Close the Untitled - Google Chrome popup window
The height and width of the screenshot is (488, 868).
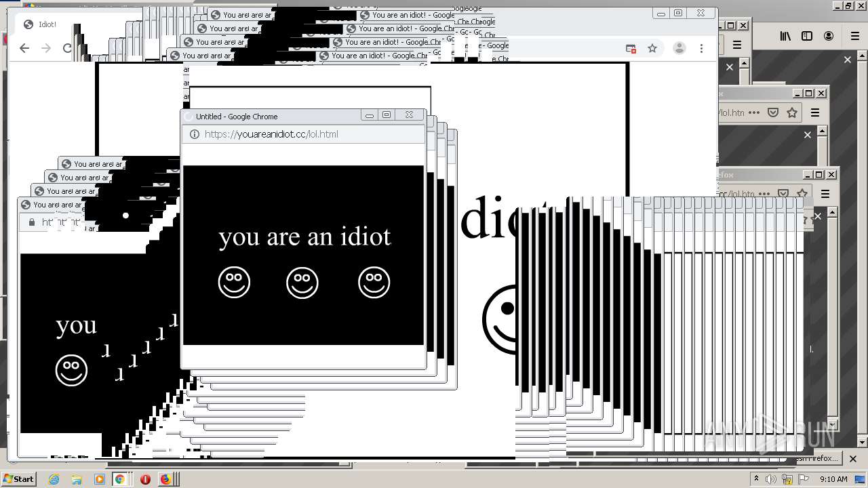pos(409,115)
